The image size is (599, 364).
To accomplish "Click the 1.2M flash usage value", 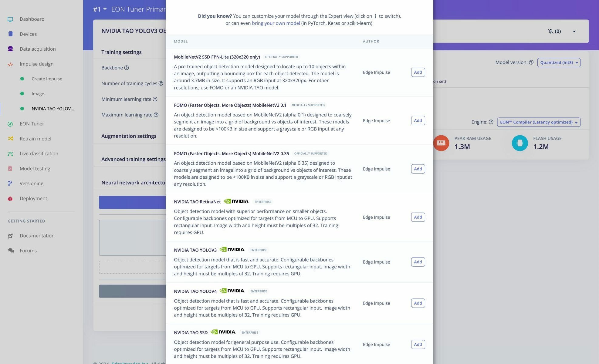I will point(541,147).
